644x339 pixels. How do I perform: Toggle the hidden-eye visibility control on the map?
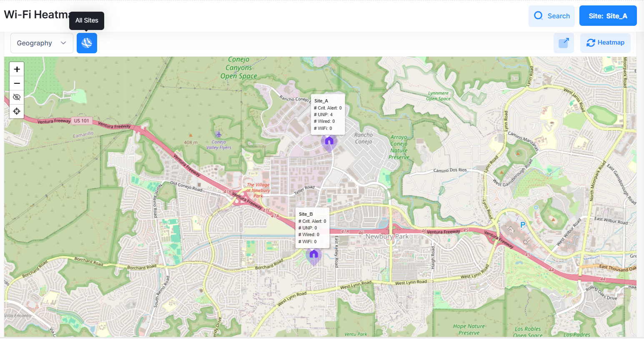coord(17,97)
